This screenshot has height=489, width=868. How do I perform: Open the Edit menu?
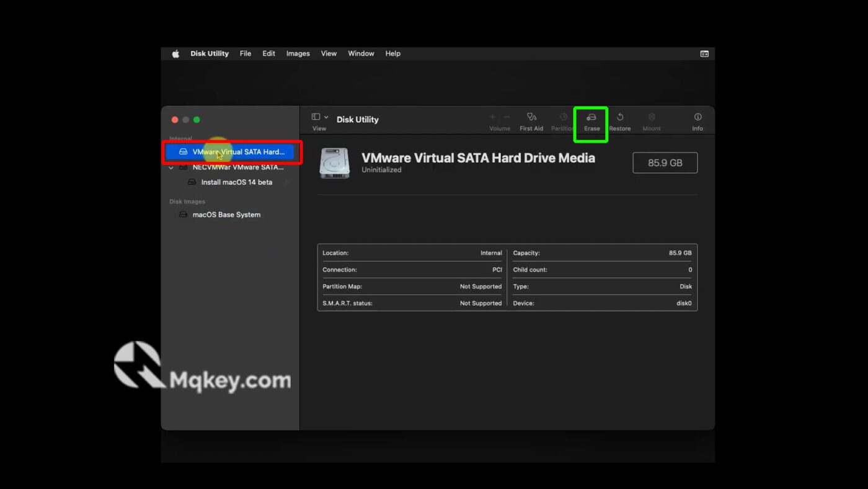coord(268,54)
